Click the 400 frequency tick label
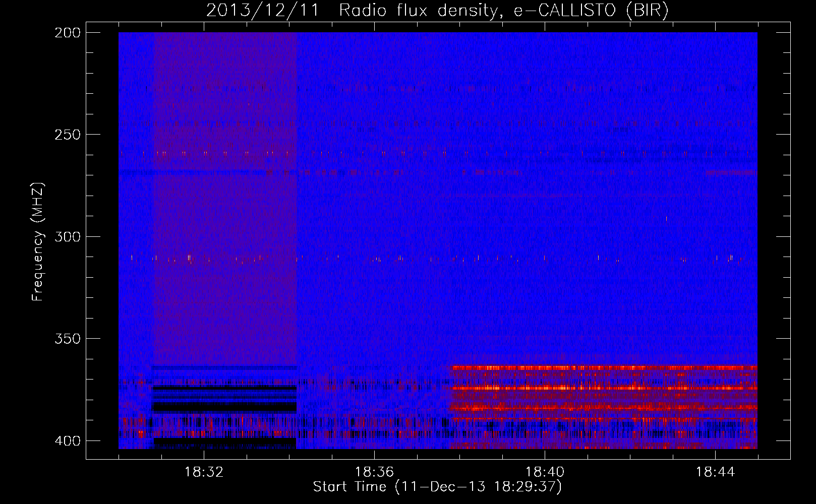Image resolution: width=816 pixels, height=504 pixels. (67, 441)
